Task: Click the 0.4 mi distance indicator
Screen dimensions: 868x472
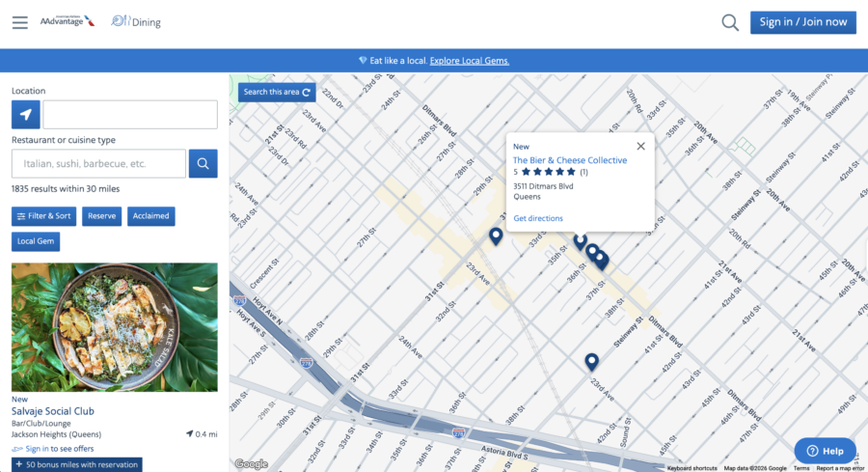Action: point(202,434)
